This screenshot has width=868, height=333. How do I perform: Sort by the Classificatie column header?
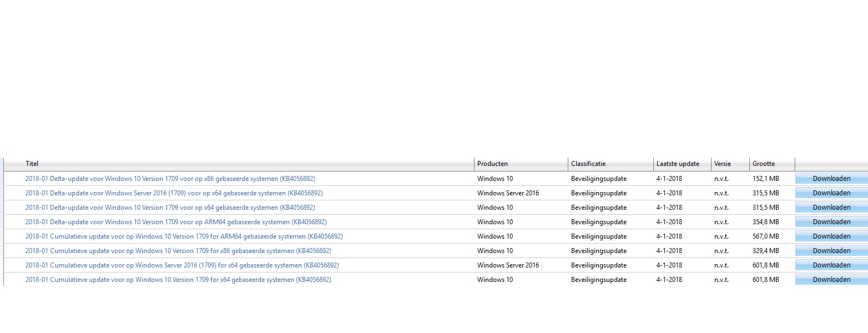pyautogui.click(x=588, y=164)
